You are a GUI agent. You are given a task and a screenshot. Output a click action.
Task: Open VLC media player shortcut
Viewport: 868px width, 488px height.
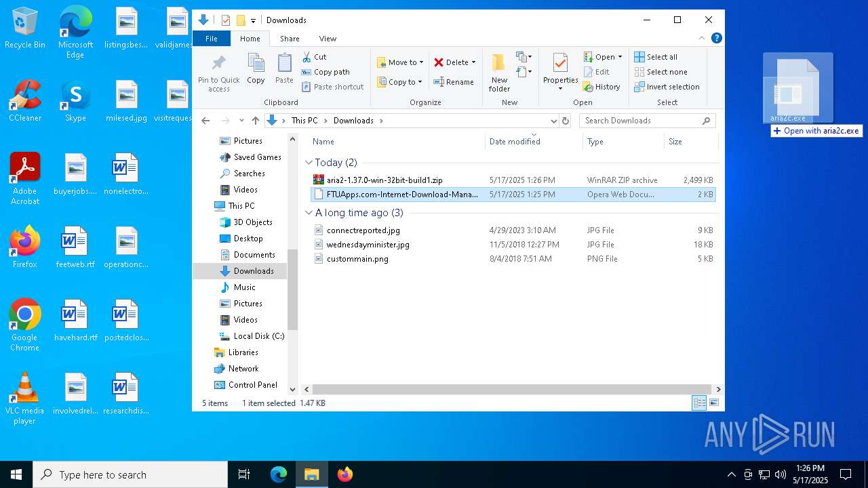coord(25,399)
